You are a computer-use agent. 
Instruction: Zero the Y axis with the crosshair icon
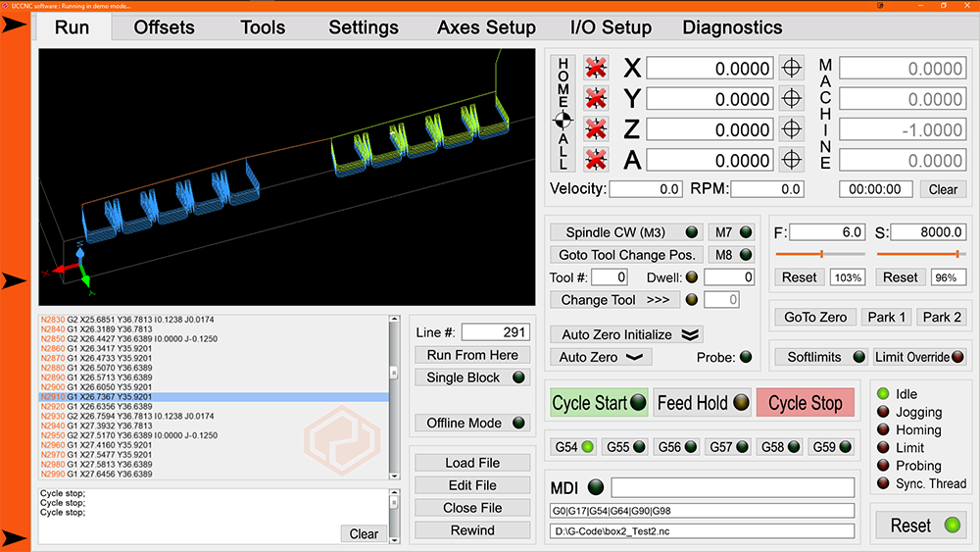(792, 99)
